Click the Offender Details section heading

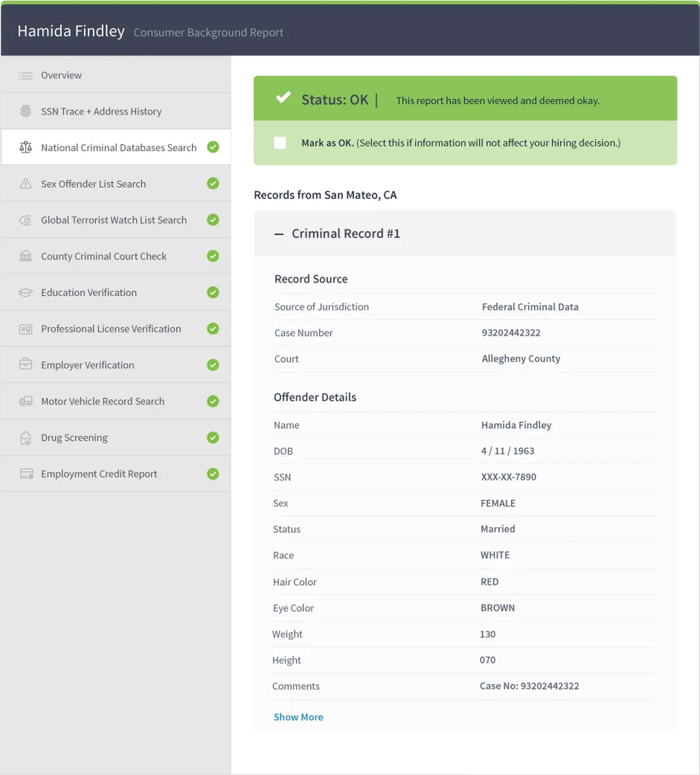pos(315,397)
